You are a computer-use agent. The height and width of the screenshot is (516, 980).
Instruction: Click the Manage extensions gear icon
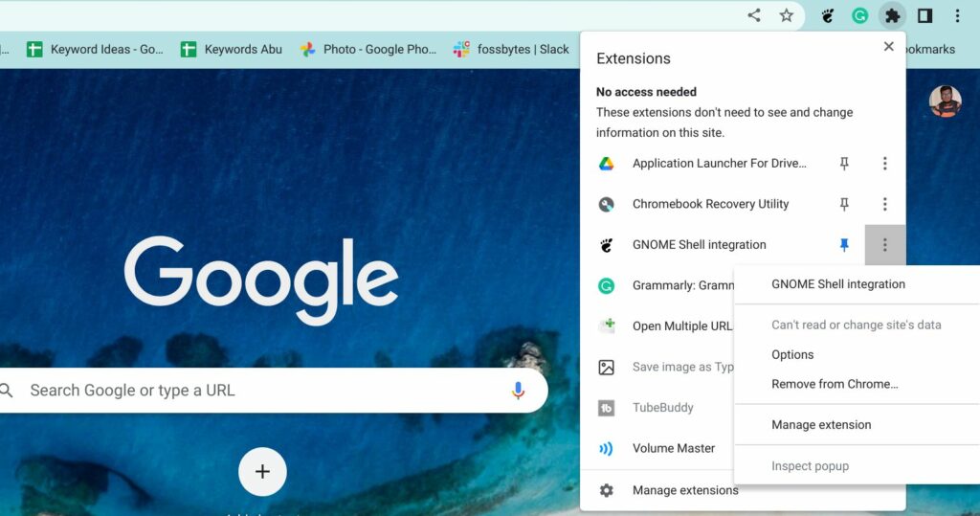[x=606, y=490]
